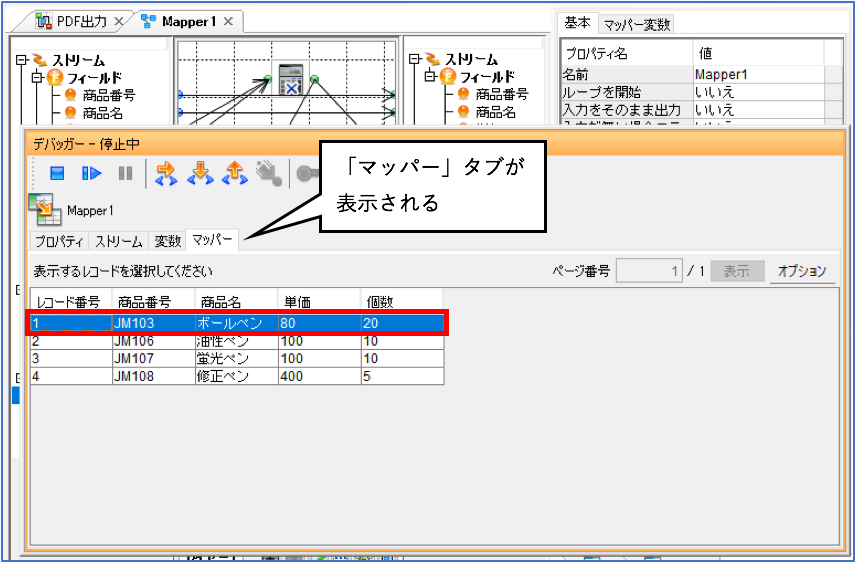
Task: Open the 基本 properties tab
Action: click(578, 23)
